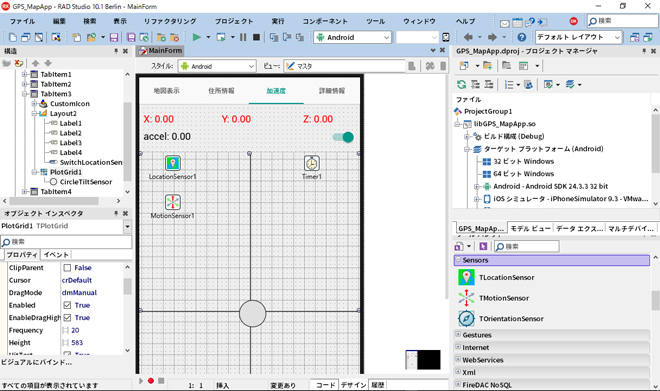Screen dimensions: 660x391
Task: Pick TLocationSensor in tool palette
Action: 506,277
